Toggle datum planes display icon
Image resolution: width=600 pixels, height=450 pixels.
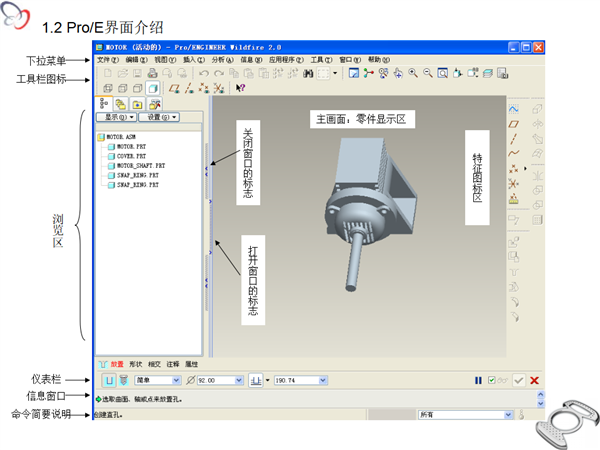(x=174, y=88)
